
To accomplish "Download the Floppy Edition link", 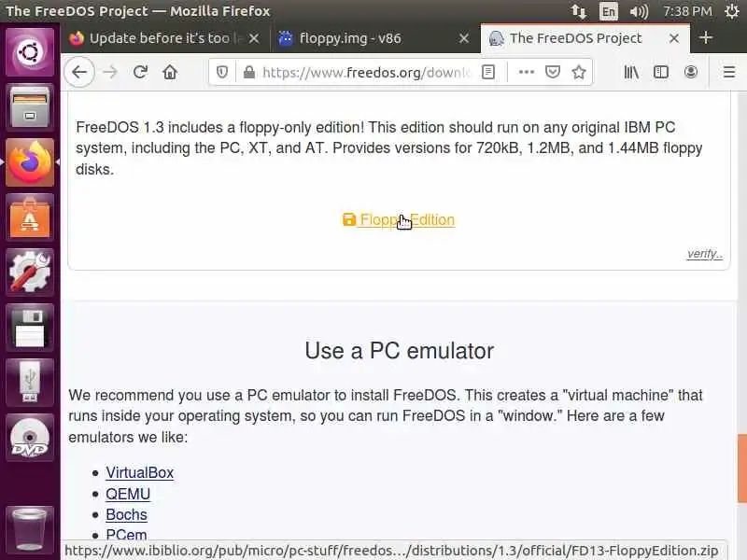I will 399,219.
